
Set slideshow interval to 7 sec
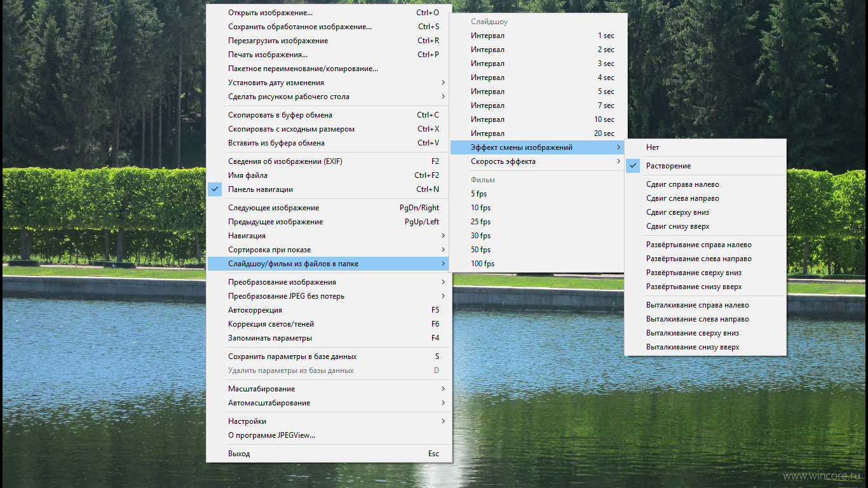pos(538,105)
